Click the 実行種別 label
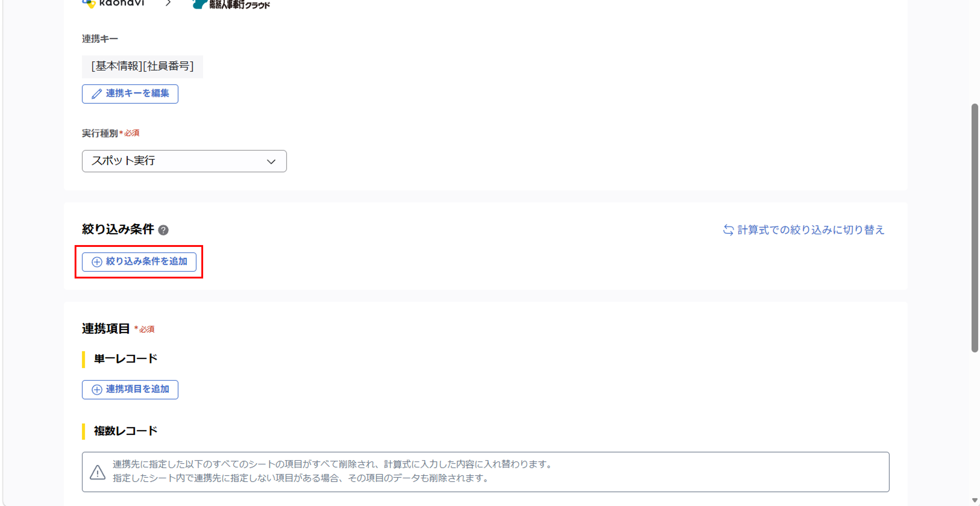 100,133
